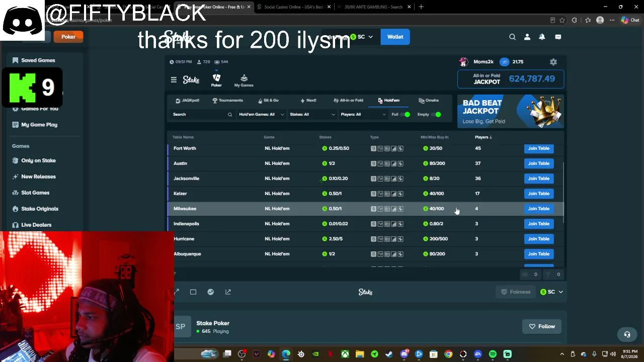Switch to the All-in or Fold tab
Screen dimensions: 644x362
[348, 101]
